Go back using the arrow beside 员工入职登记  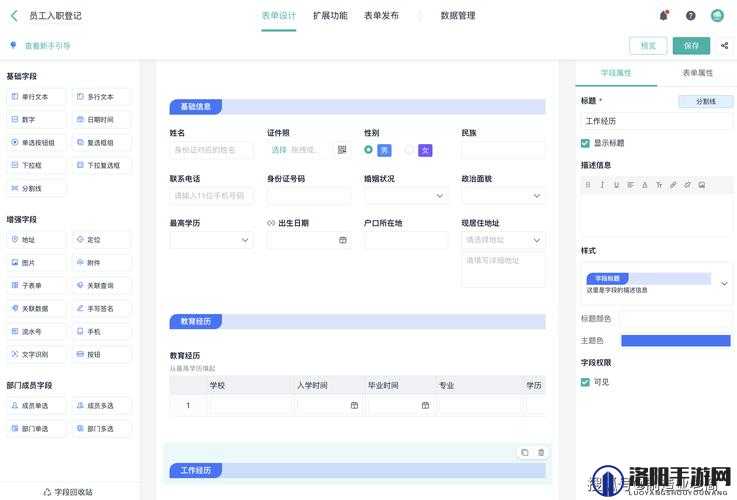click(14, 16)
